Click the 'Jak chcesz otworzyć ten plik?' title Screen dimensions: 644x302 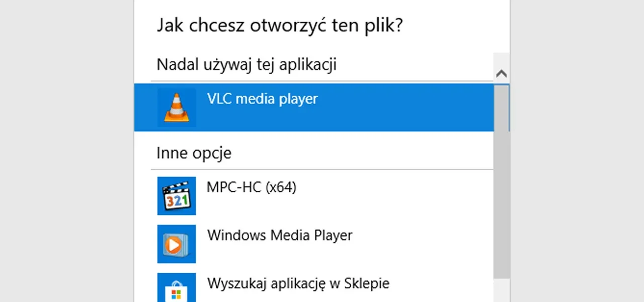pyautogui.click(x=280, y=25)
